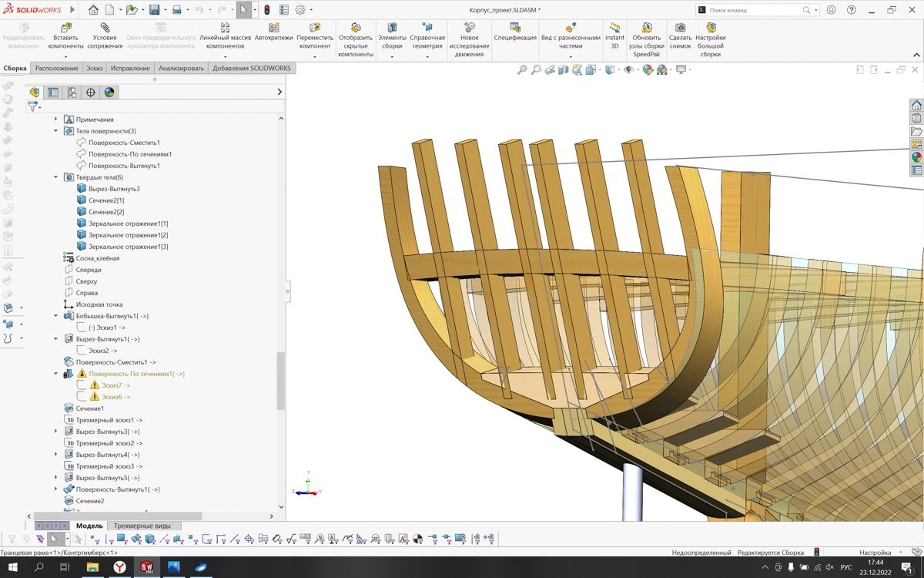The image size is (924, 578).
Task: Switch to the Анализировать ribbon tab
Action: click(x=182, y=68)
